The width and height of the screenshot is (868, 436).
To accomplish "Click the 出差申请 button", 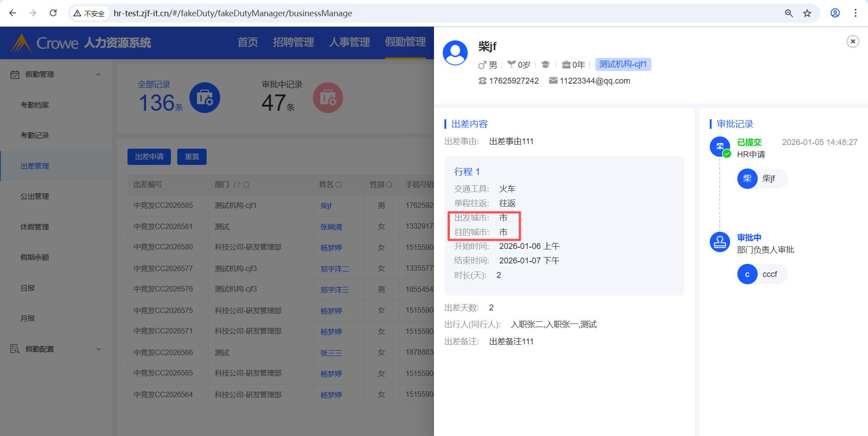I will pyautogui.click(x=149, y=157).
